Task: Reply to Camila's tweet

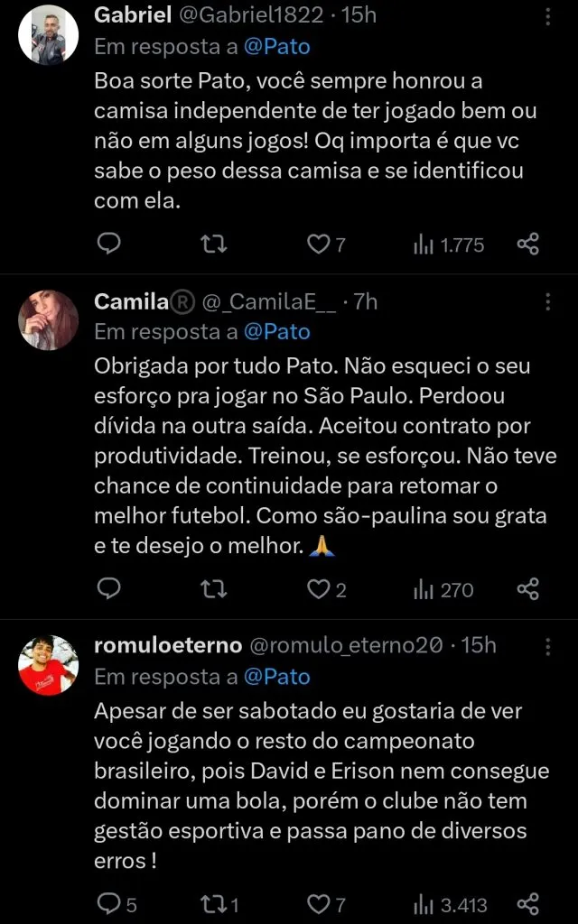Action: (108, 589)
